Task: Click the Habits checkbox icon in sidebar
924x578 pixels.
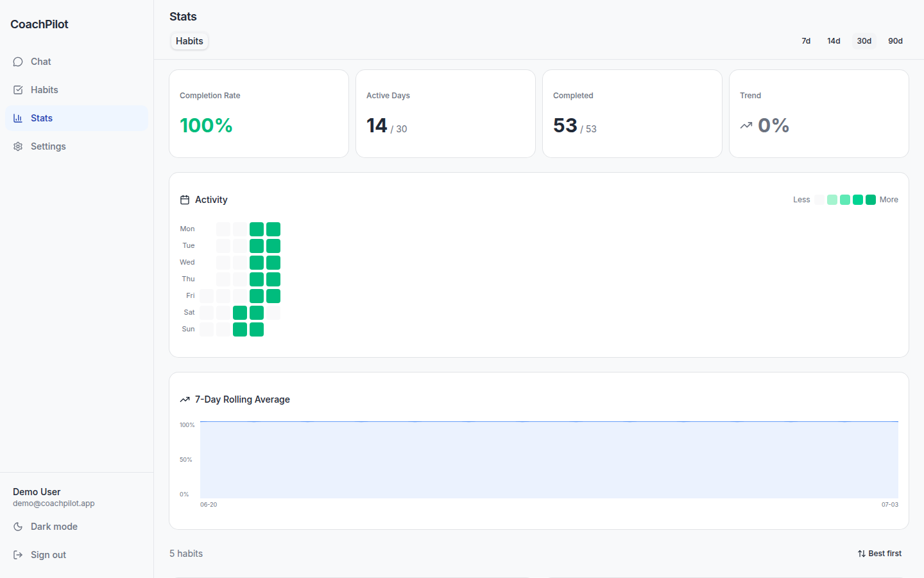Action: click(x=18, y=90)
